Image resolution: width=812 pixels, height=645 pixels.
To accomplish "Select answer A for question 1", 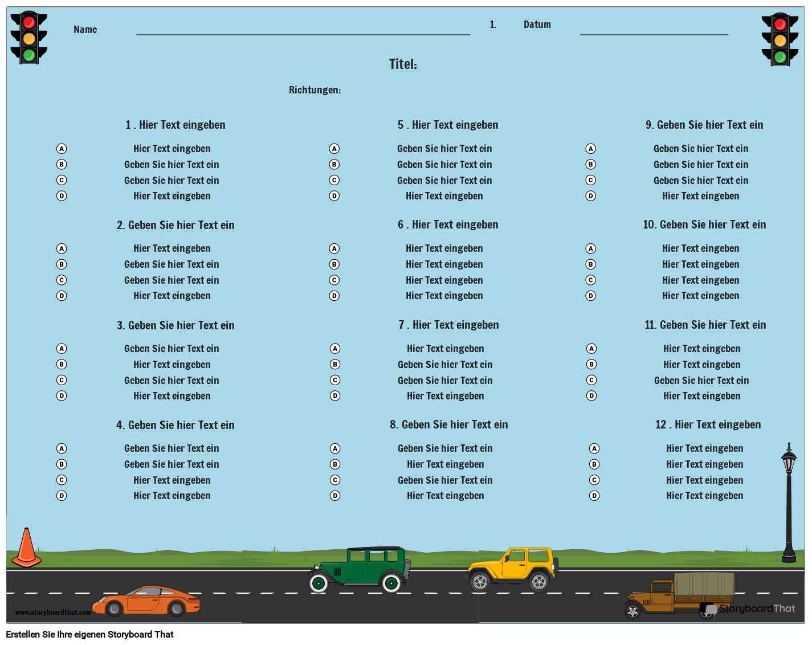I will (x=61, y=148).
